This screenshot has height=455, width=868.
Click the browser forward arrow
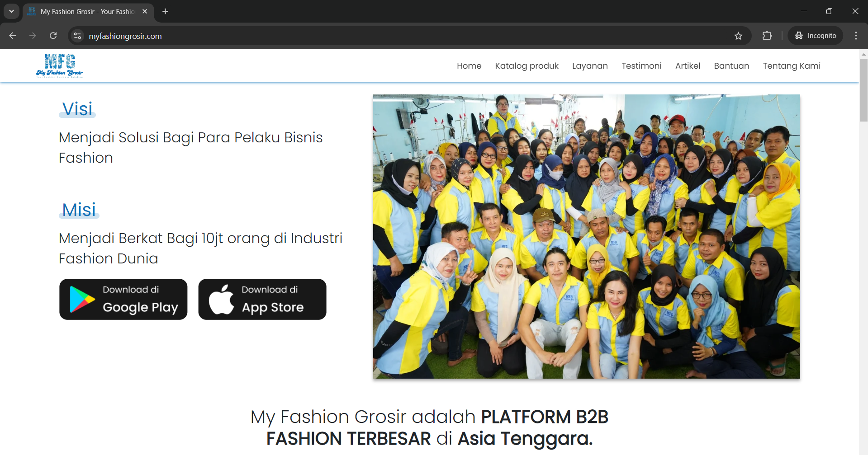point(33,36)
